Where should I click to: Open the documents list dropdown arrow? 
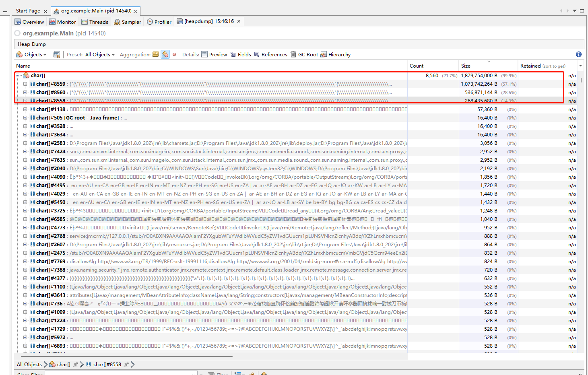[575, 11]
